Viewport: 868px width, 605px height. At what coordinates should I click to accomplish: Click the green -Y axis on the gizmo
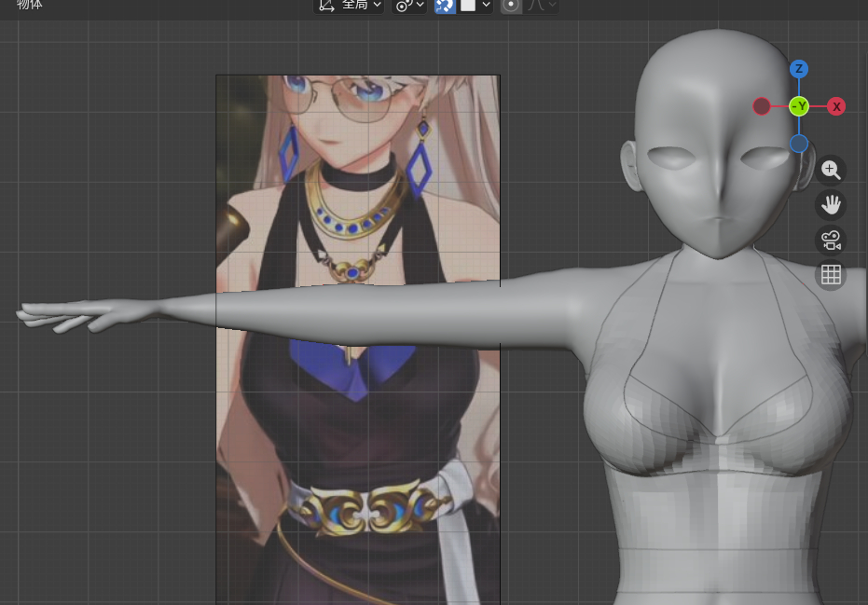[799, 106]
